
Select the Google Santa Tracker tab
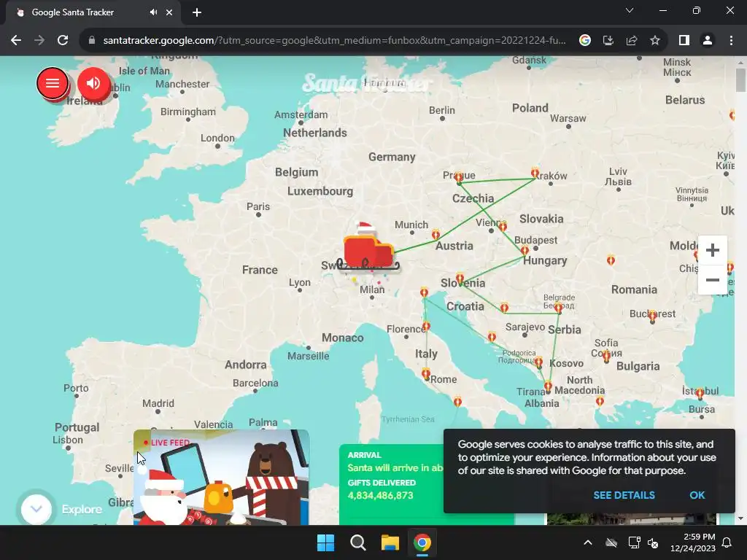pos(93,13)
